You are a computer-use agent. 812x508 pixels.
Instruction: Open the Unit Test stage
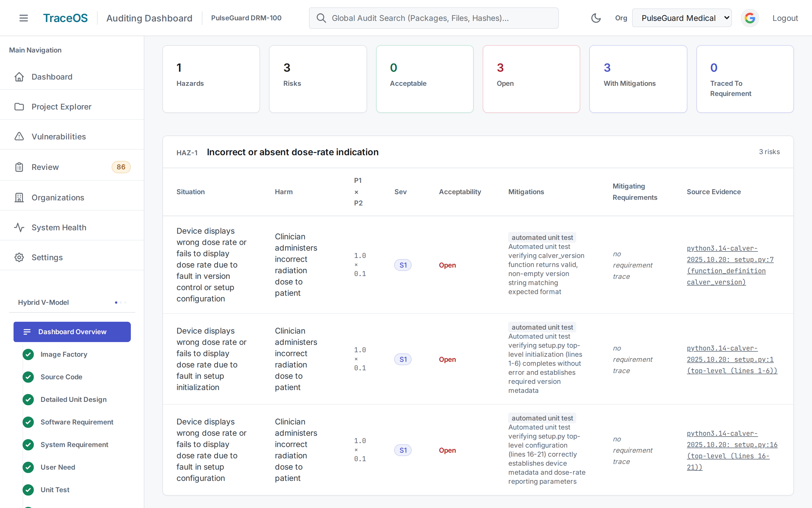55,490
